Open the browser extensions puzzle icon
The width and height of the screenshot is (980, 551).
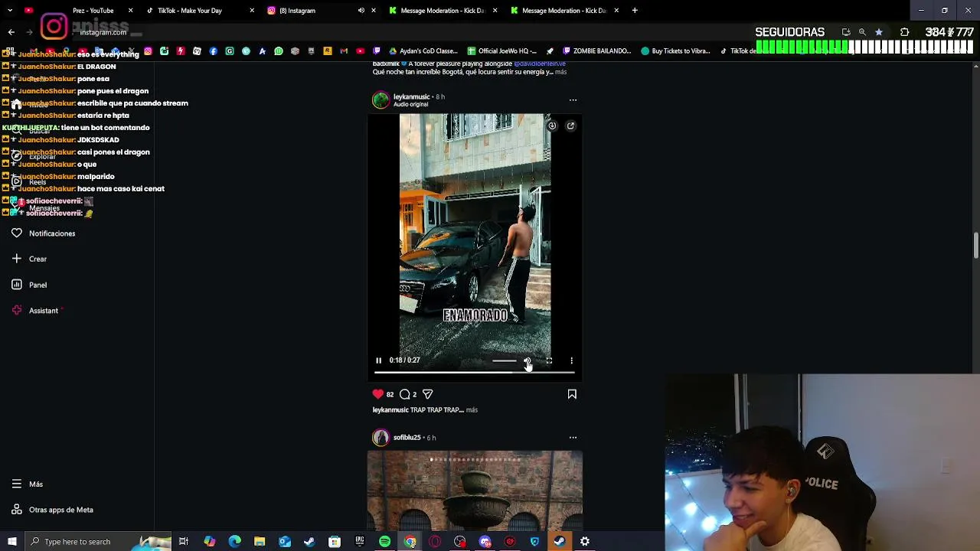pyautogui.click(x=904, y=32)
